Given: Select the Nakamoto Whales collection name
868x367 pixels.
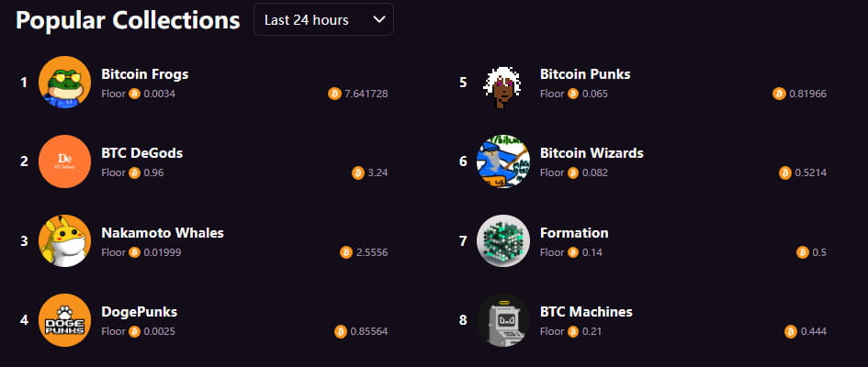Looking at the screenshot, I should coord(162,232).
